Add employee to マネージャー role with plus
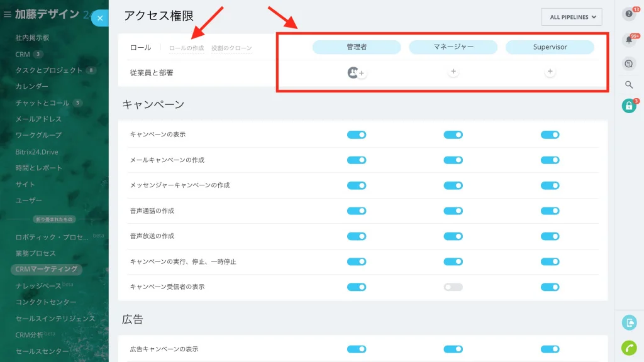Image resolution: width=644 pixels, height=362 pixels. pos(453,72)
